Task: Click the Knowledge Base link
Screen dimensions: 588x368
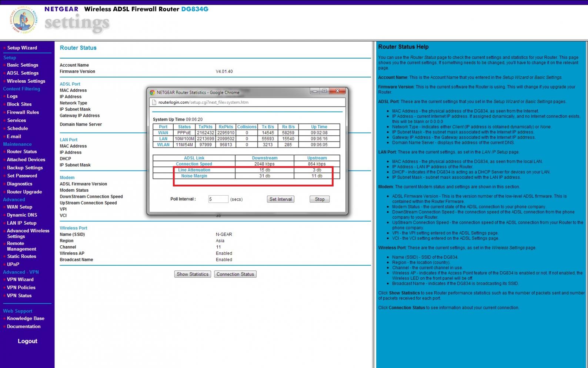Action: click(x=26, y=318)
